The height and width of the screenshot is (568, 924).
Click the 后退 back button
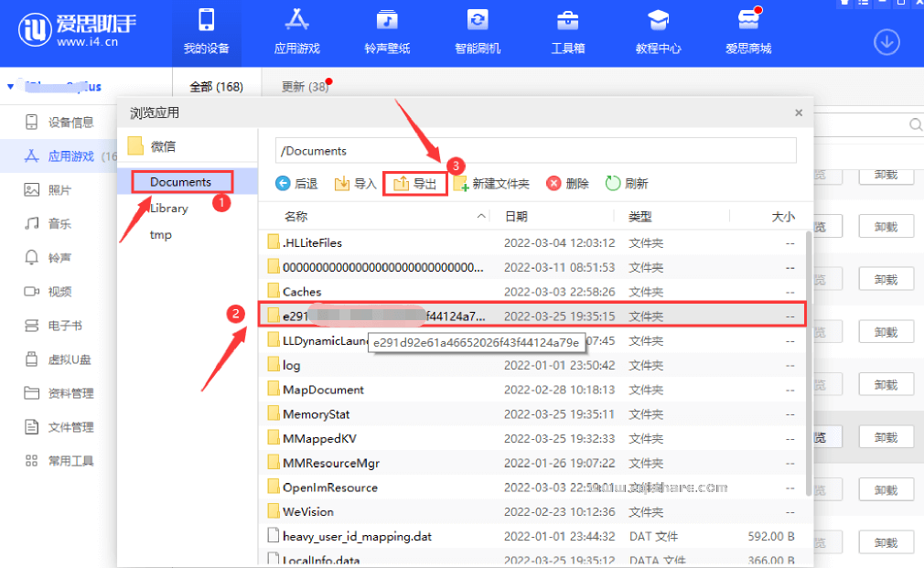point(296,184)
